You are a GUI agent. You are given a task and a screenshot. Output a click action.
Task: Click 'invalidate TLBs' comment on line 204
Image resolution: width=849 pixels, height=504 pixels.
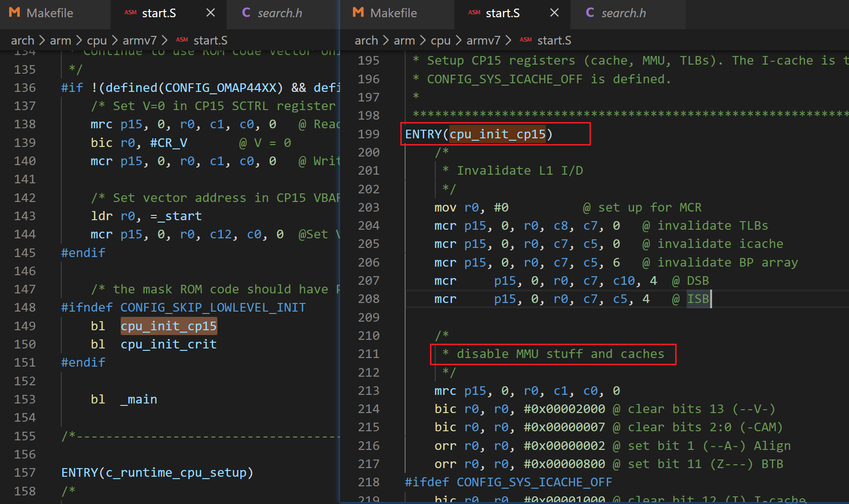713,225
